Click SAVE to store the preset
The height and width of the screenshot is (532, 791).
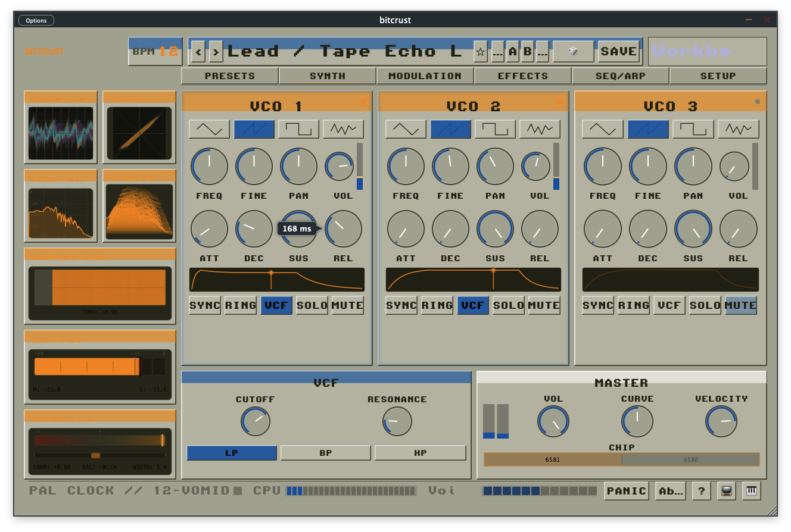(619, 52)
